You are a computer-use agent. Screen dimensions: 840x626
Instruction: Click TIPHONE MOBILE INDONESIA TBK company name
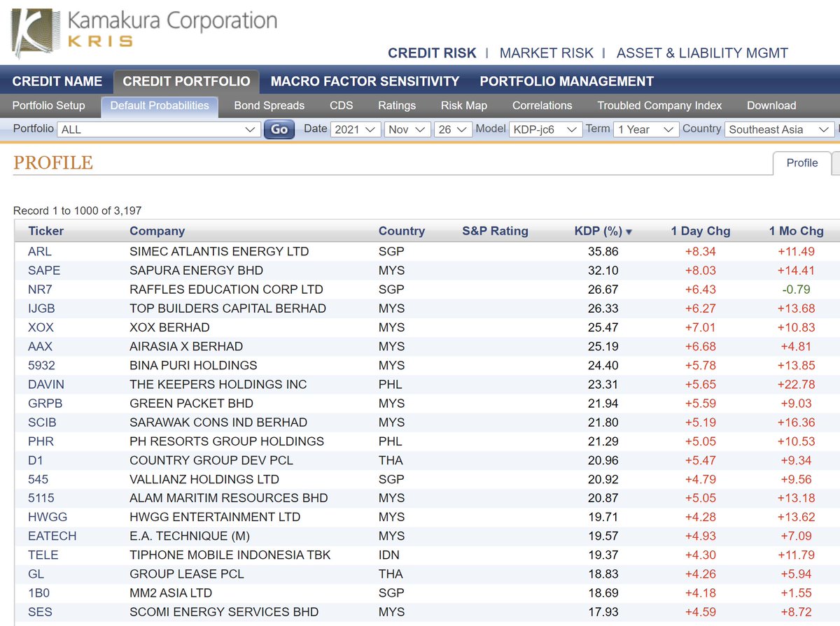coord(230,555)
